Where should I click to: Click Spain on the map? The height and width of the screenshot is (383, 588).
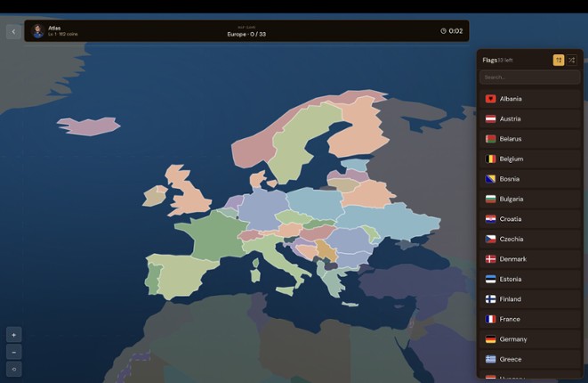coord(180,277)
